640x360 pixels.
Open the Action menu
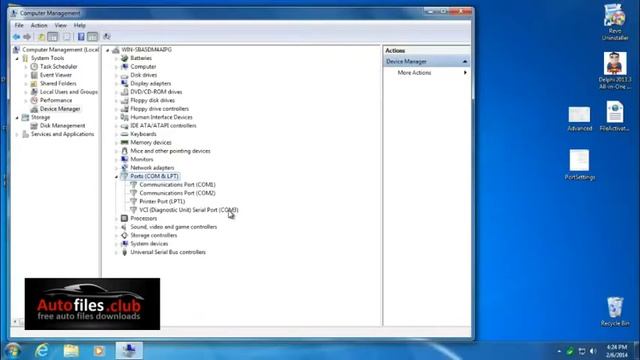click(x=39, y=25)
